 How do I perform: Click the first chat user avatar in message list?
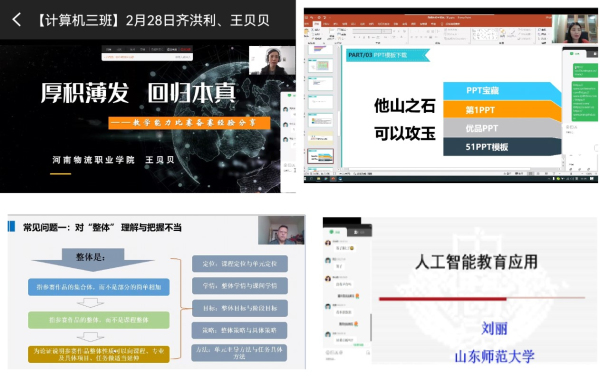[328, 243]
